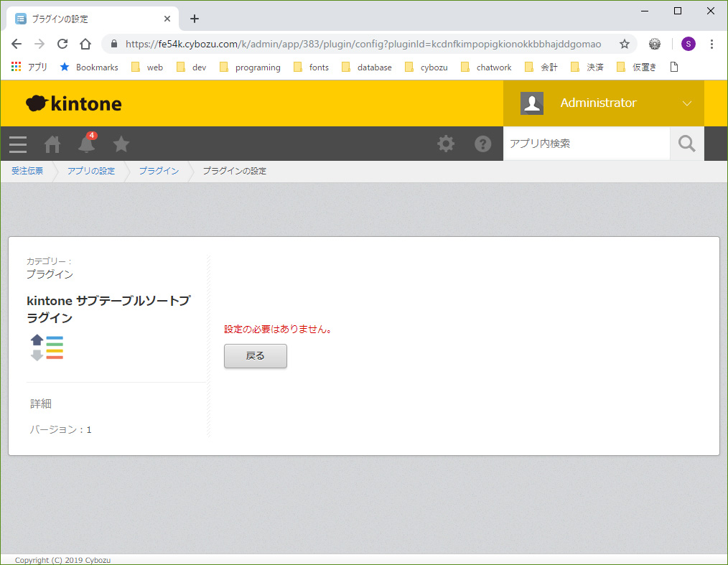Click the バージョン：1 text
Screen dimensions: 728x565
coord(60,429)
